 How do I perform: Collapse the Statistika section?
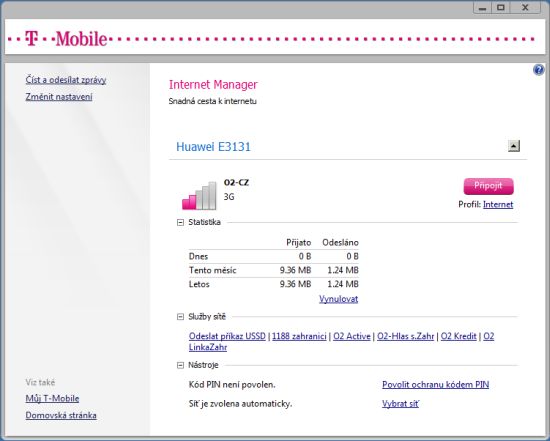(180, 222)
